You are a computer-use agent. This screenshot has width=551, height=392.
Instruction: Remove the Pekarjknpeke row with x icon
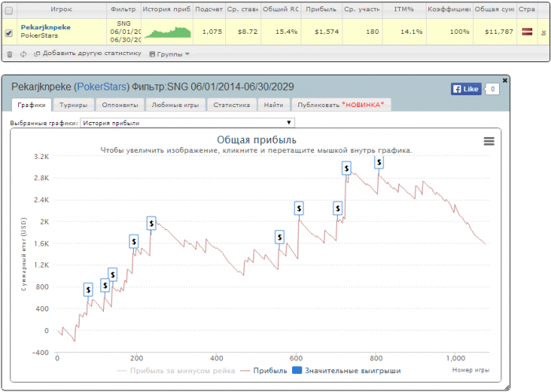click(544, 33)
